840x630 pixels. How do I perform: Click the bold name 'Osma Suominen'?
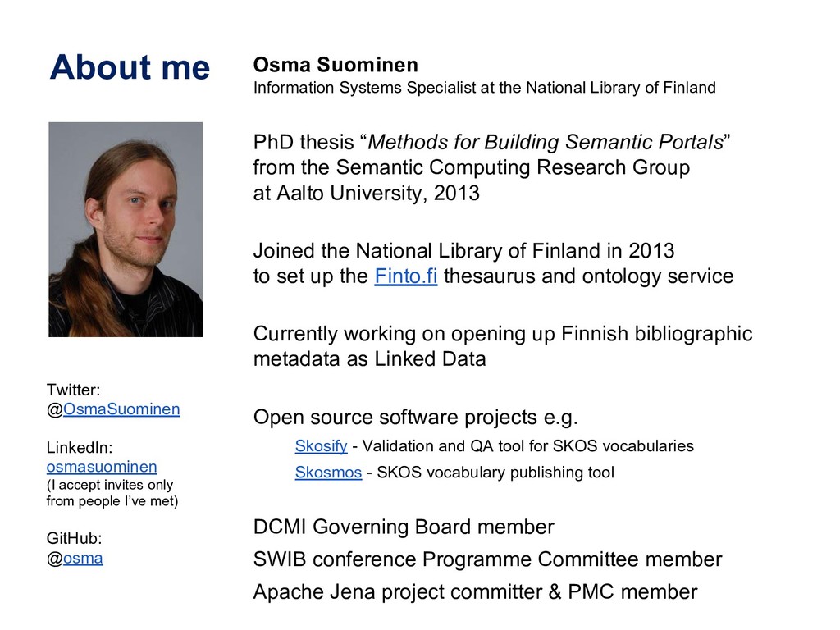[x=336, y=65]
